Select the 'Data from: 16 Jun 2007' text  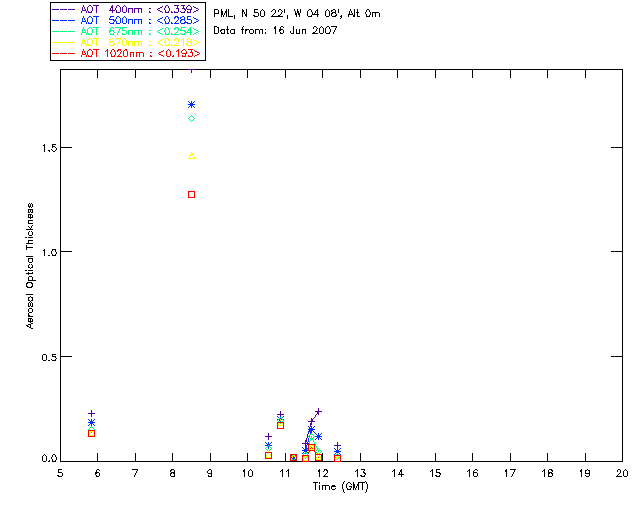[275, 31]
